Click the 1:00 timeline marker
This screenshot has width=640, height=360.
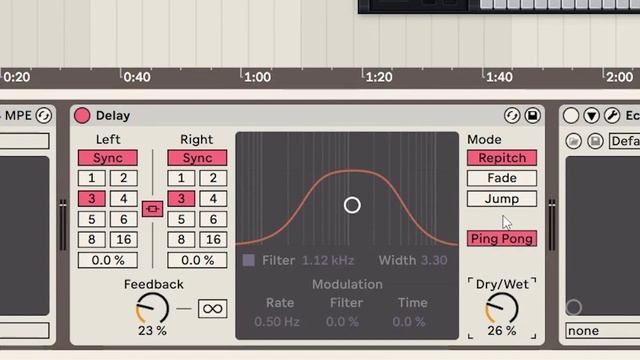[257, 77]
